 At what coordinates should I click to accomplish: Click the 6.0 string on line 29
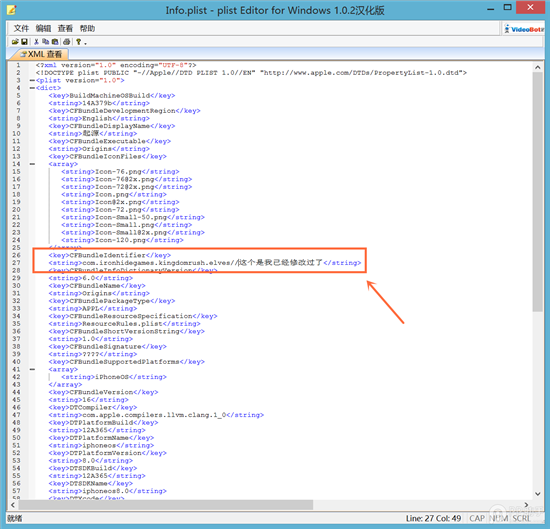[x=91, y=278]
